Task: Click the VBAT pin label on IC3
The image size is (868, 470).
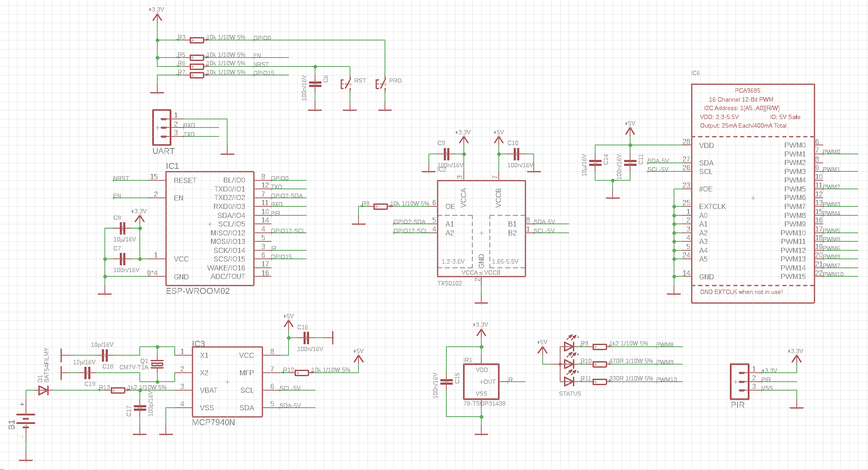Action: click(208, 390)
